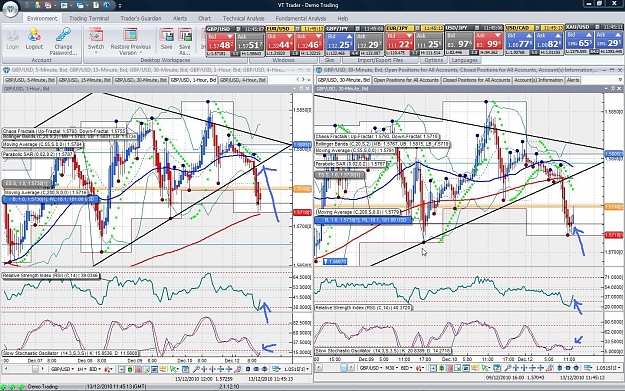The height and width of the screenshot is (391, 625).
Task: Click the GBP/USD Bid price button
Action: [220, 41]
